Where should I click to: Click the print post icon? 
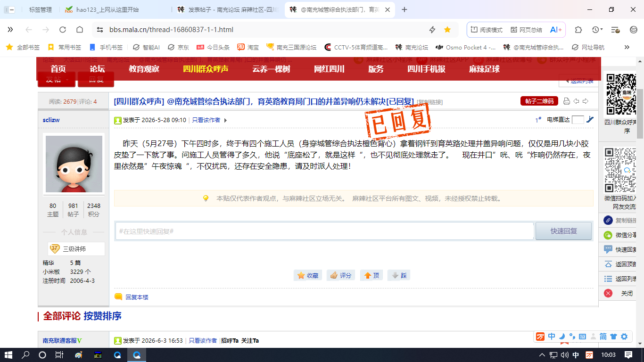[567, 101]
